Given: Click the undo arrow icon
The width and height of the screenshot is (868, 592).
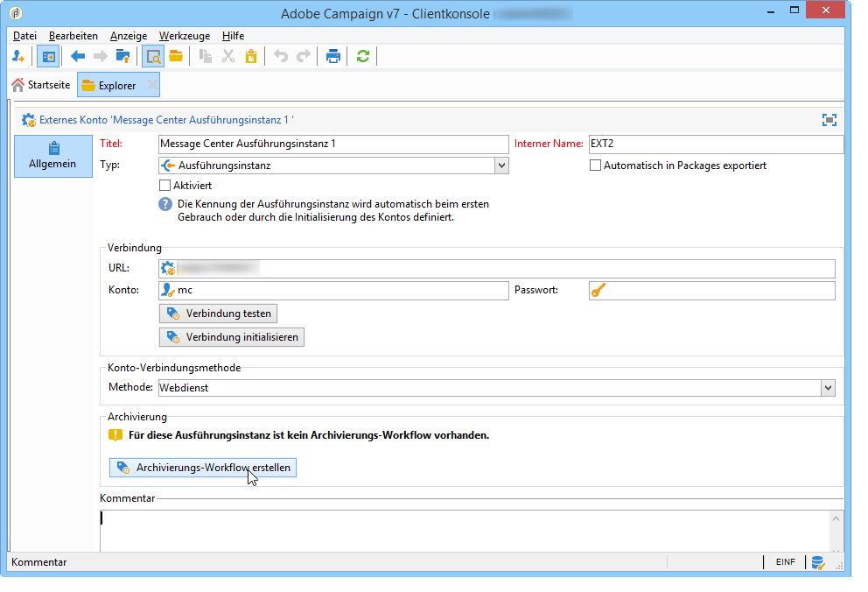Looking at the screenshot, I should coord(281,56).
